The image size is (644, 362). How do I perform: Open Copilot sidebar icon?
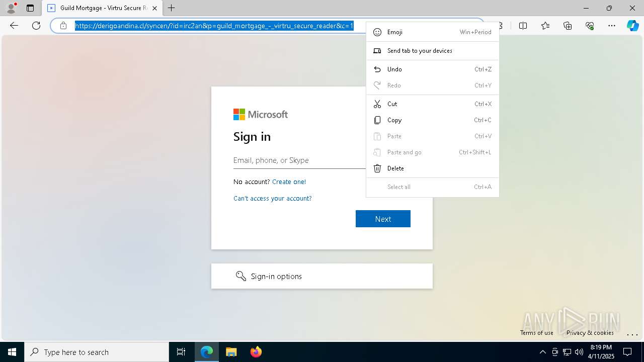632,26
